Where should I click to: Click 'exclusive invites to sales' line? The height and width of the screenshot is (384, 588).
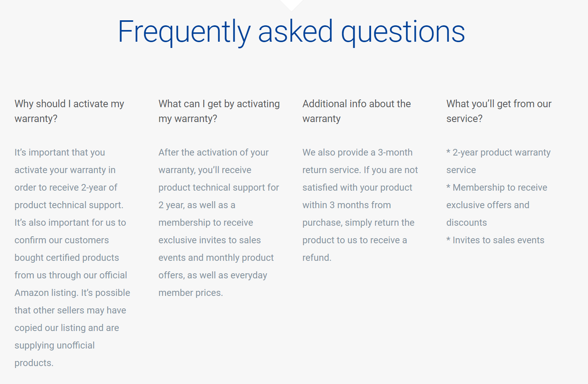[x=210, y=240]
